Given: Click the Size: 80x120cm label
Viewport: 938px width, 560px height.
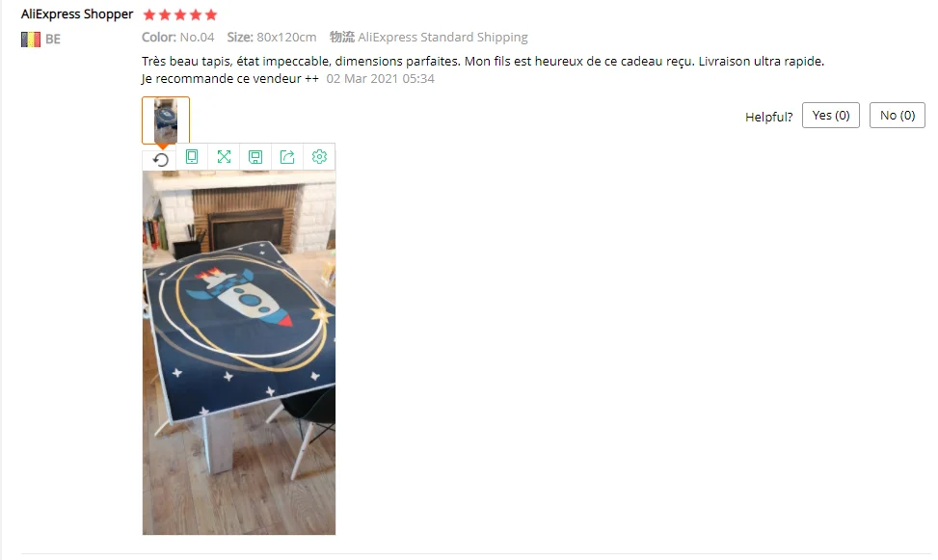Looking at the screenshot, I should point(272,37).
